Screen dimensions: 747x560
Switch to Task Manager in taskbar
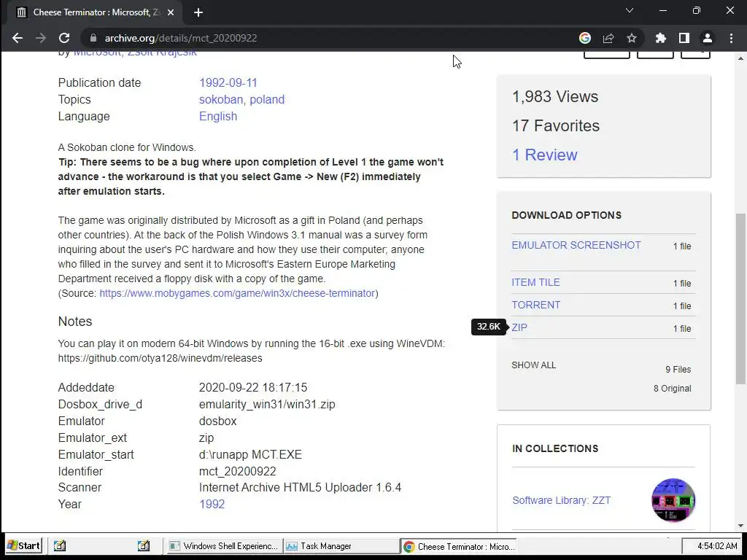pyautogui.click(x=341, y=546)
